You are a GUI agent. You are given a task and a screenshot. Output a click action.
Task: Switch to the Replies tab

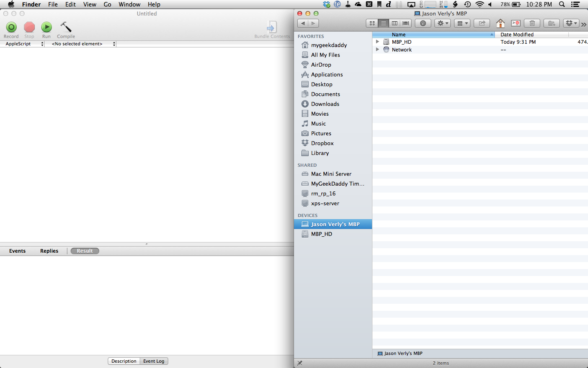[x=49, y=251]
